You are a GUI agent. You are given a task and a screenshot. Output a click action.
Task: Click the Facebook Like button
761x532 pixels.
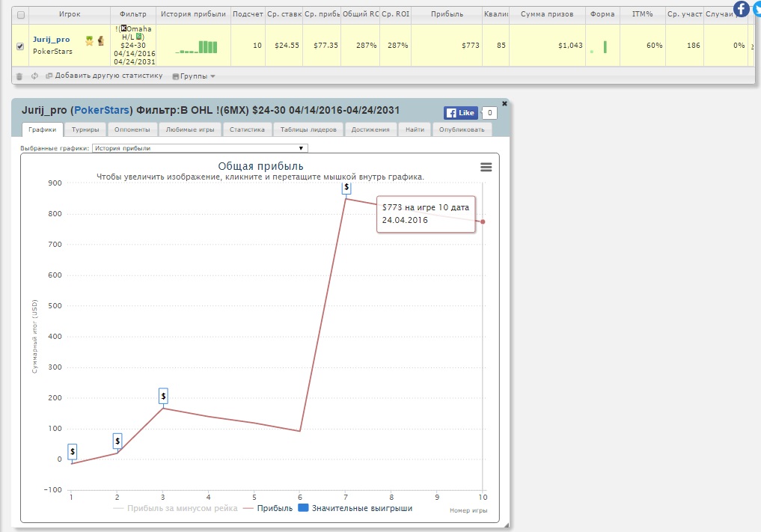461,113
